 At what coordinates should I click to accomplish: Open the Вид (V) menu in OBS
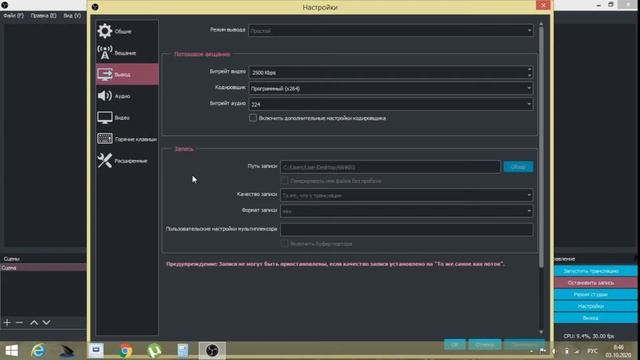pyautogui.click(x=72, y=16)
